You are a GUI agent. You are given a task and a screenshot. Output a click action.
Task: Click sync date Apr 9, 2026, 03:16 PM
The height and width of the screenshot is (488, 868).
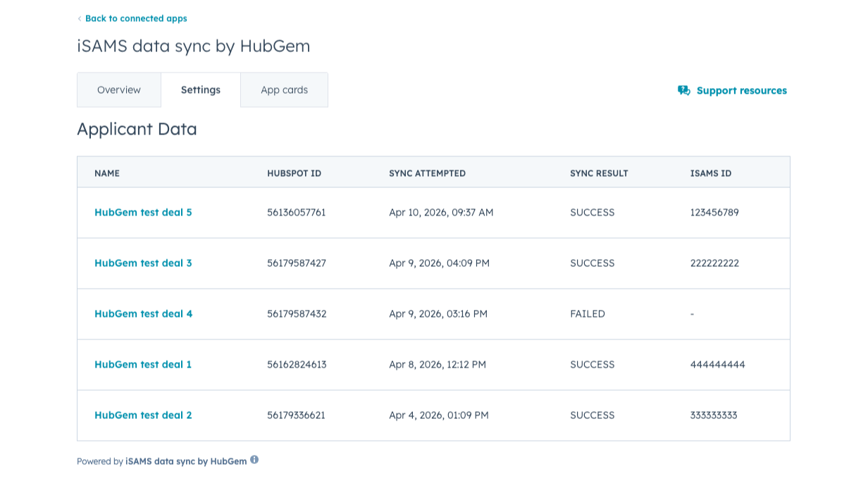click(x=438, y=313)
